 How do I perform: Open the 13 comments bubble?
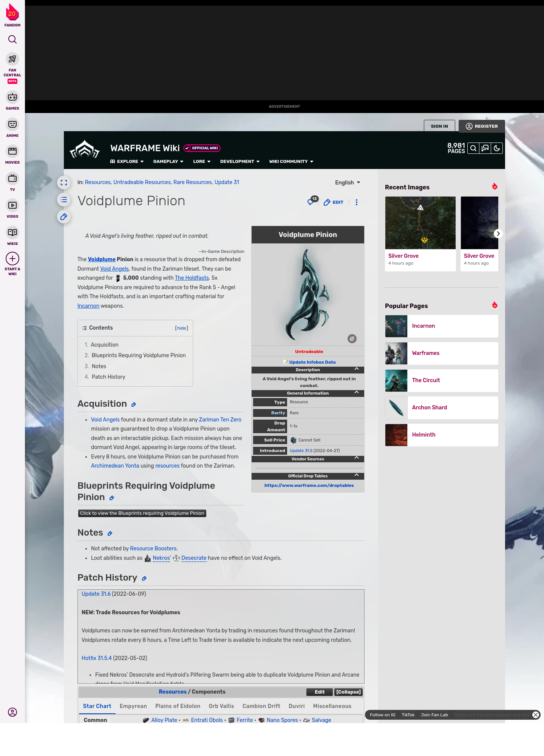(x=312, y=201)
